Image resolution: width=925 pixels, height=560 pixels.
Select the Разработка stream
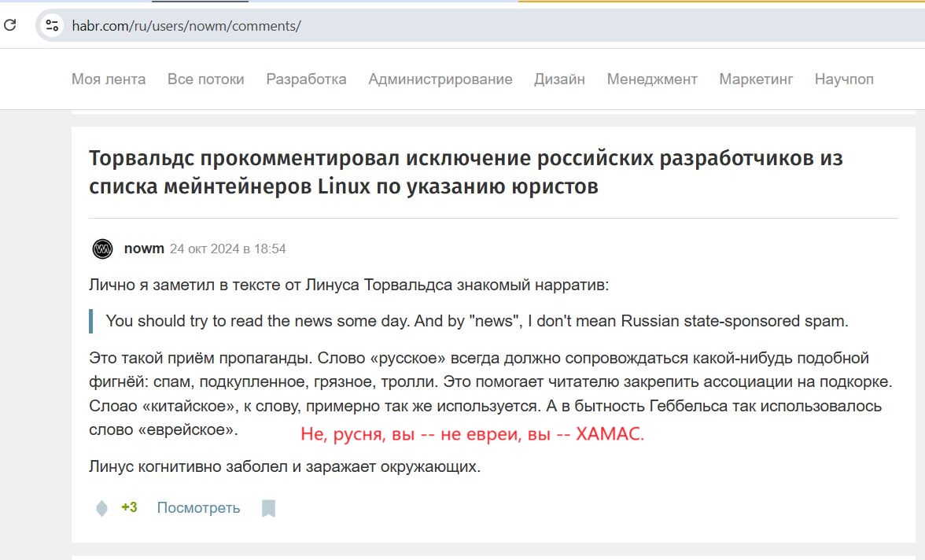306,79
